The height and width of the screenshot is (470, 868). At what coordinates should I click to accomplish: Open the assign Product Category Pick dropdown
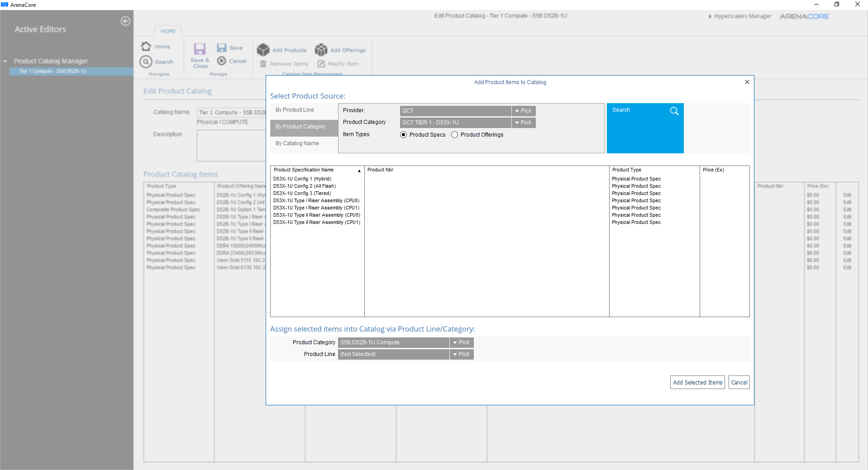[462, 342]
